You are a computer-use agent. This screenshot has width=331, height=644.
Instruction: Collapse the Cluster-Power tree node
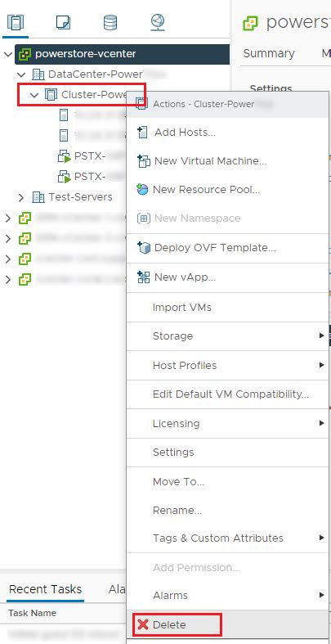pos(34,95)
